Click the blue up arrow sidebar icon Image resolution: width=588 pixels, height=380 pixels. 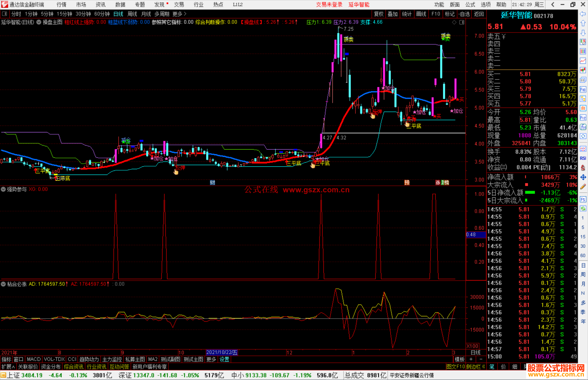583,23
